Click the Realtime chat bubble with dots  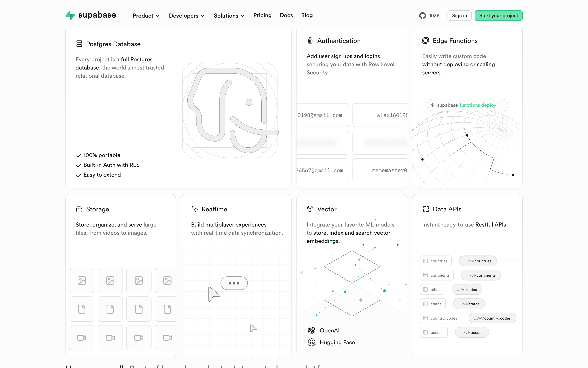pos(234,283)
